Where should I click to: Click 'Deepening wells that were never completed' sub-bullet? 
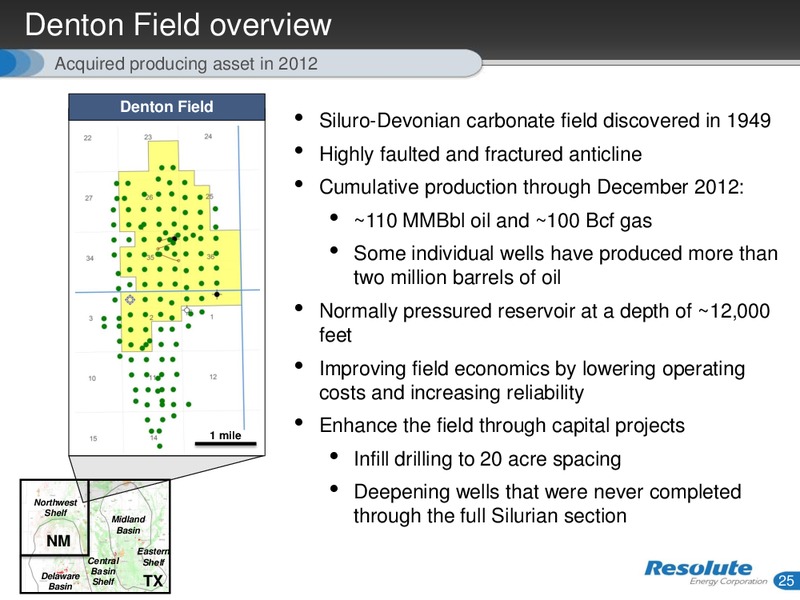pos(547,504)
